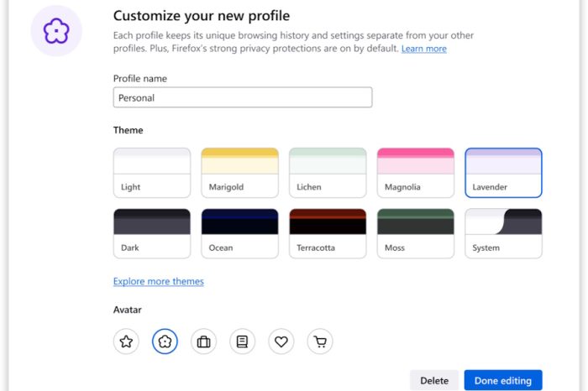This screenshot has width=588, height=391.
Task: Open the Explore more themes link
Action: click(x=159, y=282)
